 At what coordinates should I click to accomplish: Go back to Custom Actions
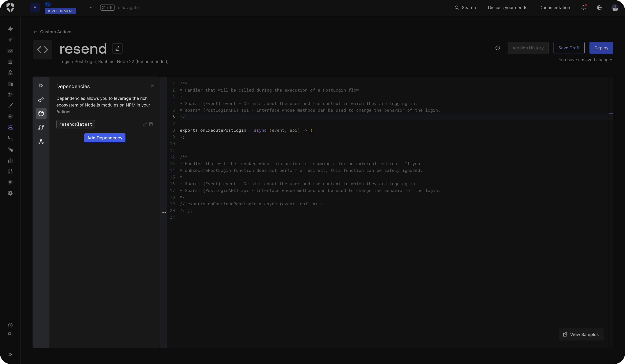(53, 32)
